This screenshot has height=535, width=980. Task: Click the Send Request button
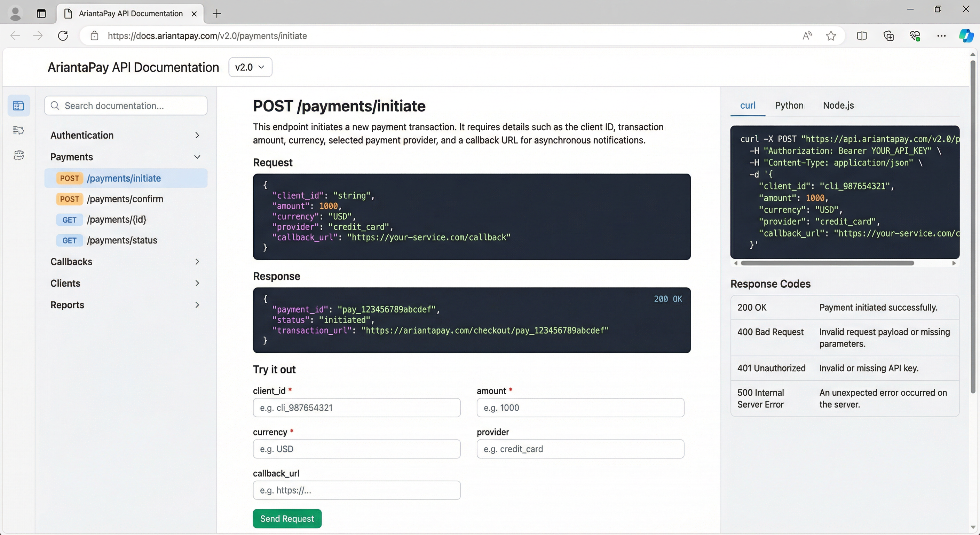coord(287,519)
